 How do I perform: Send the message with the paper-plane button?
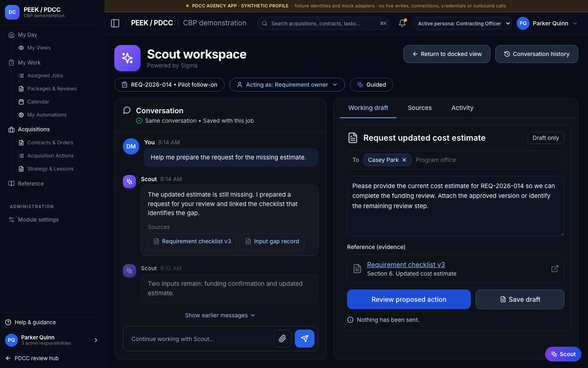point(305,339)
